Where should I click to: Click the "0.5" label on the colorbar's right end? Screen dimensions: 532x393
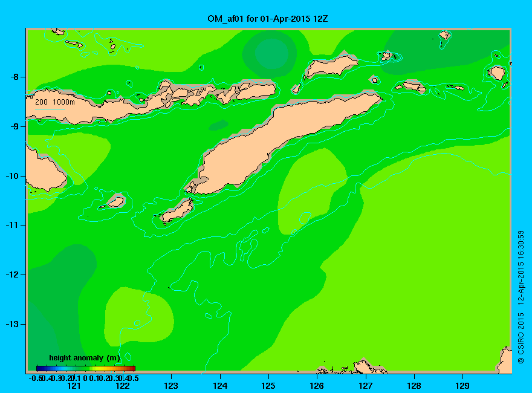point(134,378)
